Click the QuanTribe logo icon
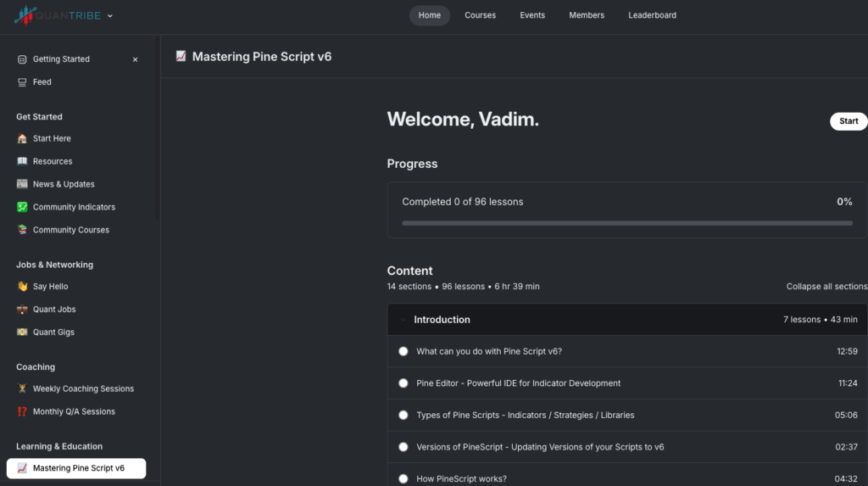Viewport: 868px width, 486px height. [25, 15]
